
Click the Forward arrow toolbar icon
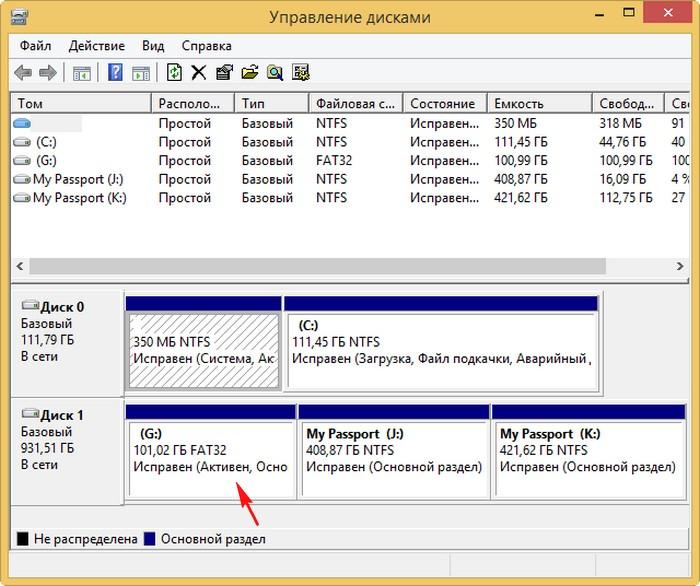click(48, 72)
